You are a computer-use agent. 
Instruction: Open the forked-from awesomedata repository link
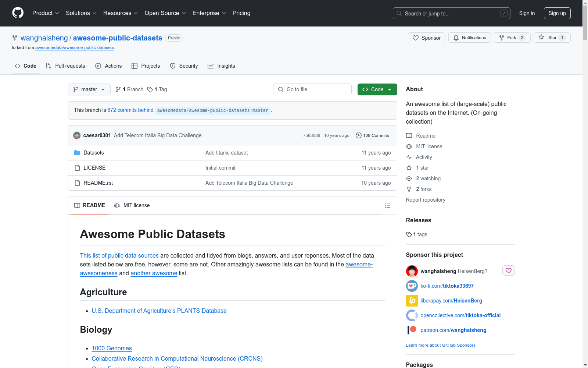(75, 47)
